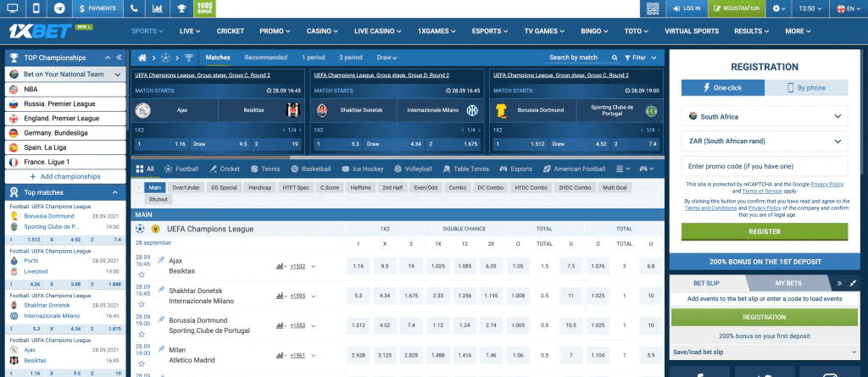Expand Save/load bet slip
This screenshot has height=377, width=868.
765,352
